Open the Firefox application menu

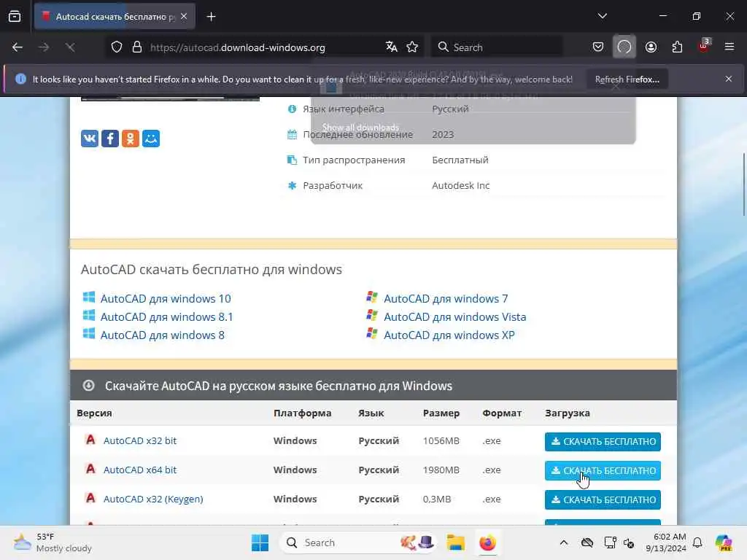pyautogui.click(x=729, y=47)
